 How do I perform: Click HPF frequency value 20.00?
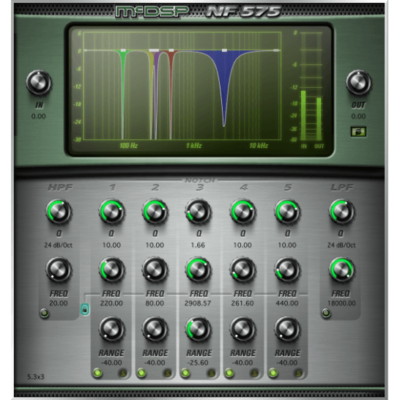tap(58, 303)
